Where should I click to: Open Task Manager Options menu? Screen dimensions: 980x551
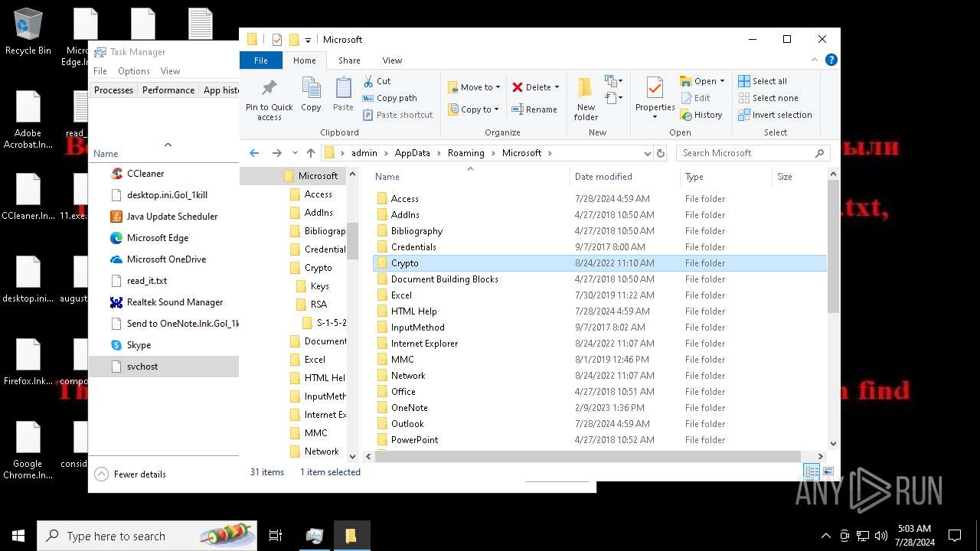click(x=134, y=71)
